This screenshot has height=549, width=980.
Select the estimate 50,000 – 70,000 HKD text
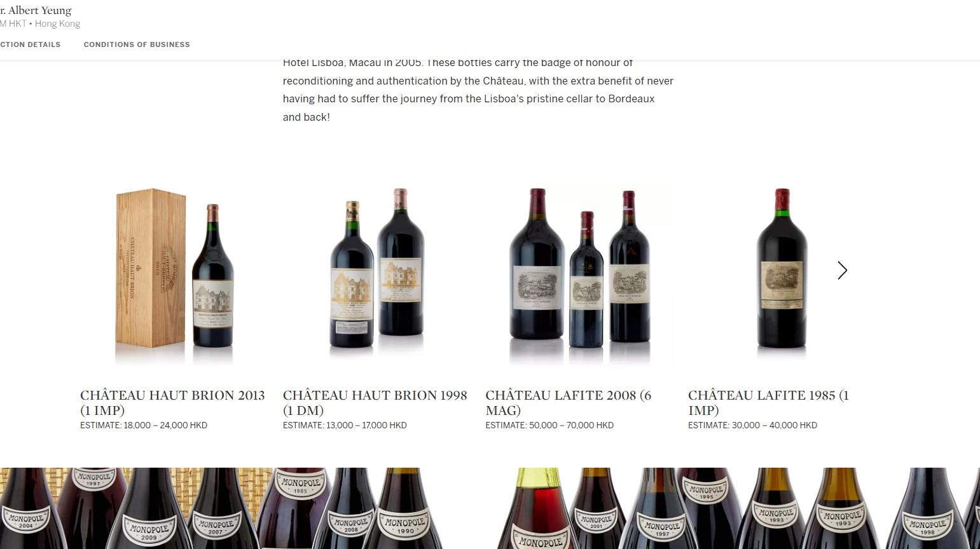(549, 425)
